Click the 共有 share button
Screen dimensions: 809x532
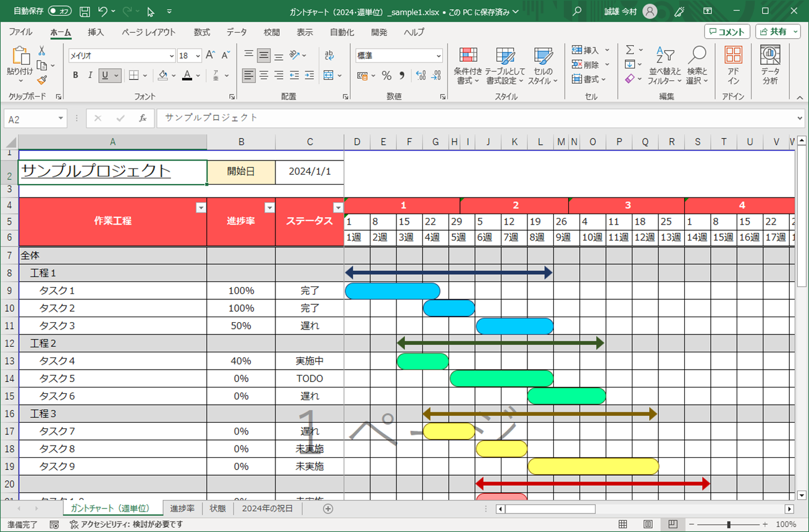pos(778,31)
